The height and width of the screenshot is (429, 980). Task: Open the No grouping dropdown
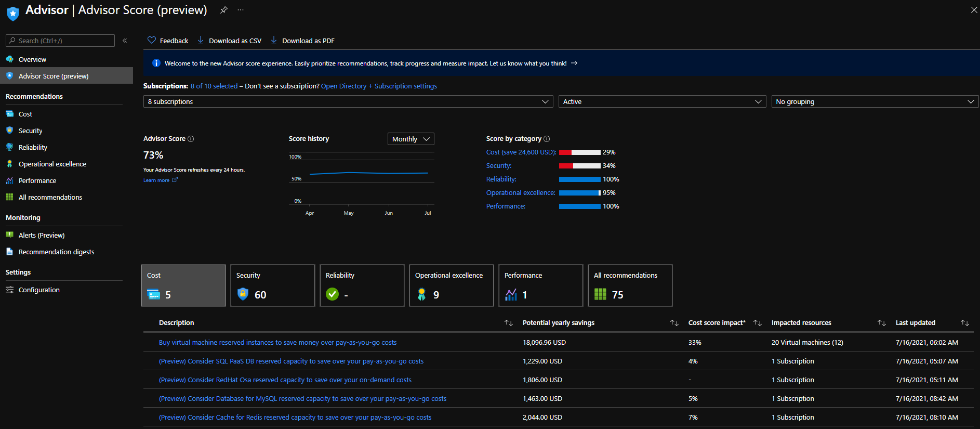(875, 101)
